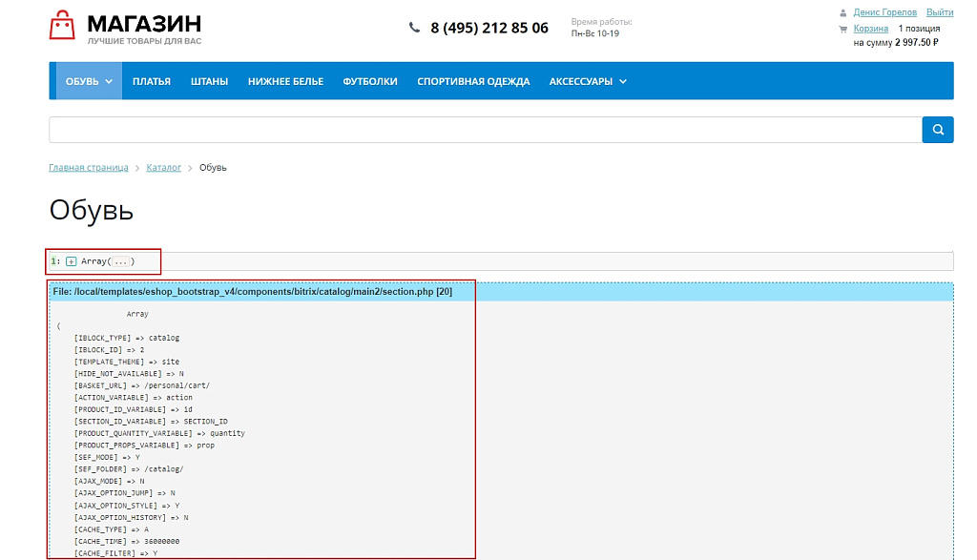Screen dimensions: 977x560
Task: Expand the collapsed Array with plus icon
Action: pyautogui.click(x=72, y=261)
